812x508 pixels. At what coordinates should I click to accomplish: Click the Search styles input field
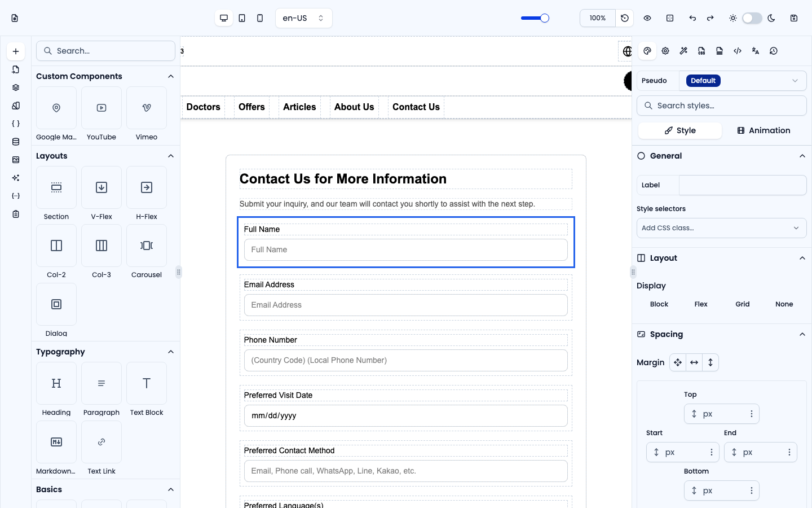722,106
